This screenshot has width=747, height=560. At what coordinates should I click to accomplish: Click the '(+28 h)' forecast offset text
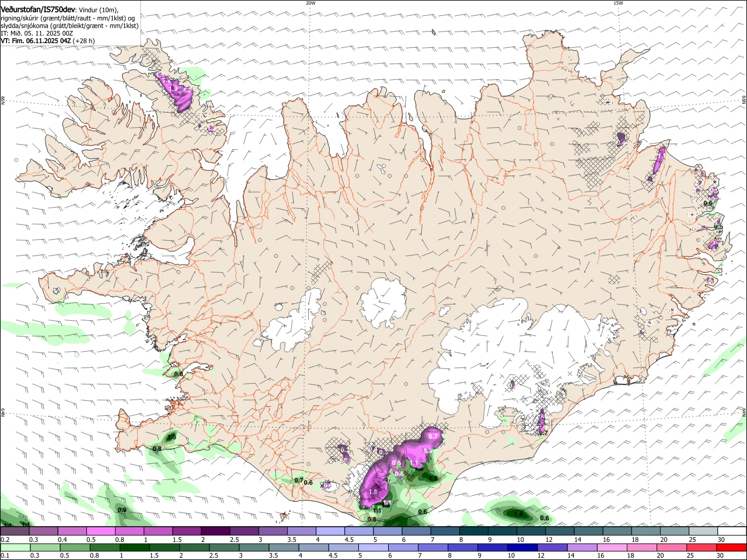tap(84, 41)
